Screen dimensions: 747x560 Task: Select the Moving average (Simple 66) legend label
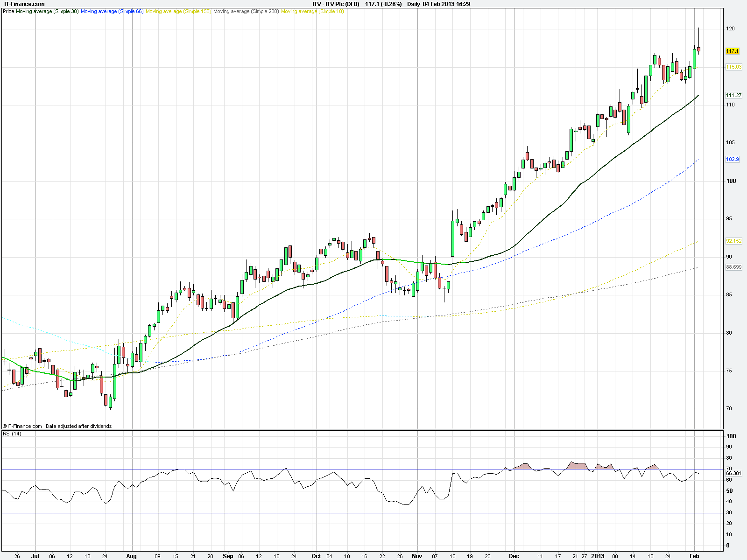point(112,11)
